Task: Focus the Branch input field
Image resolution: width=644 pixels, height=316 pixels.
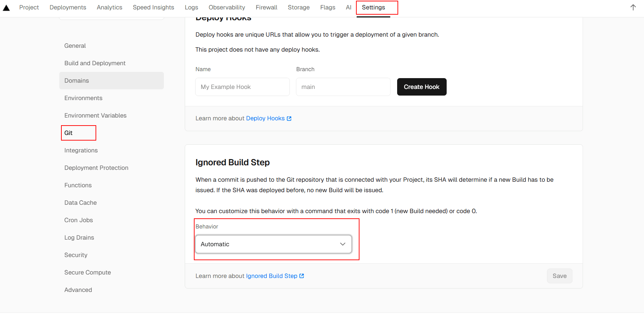Action: coord(343,87)
